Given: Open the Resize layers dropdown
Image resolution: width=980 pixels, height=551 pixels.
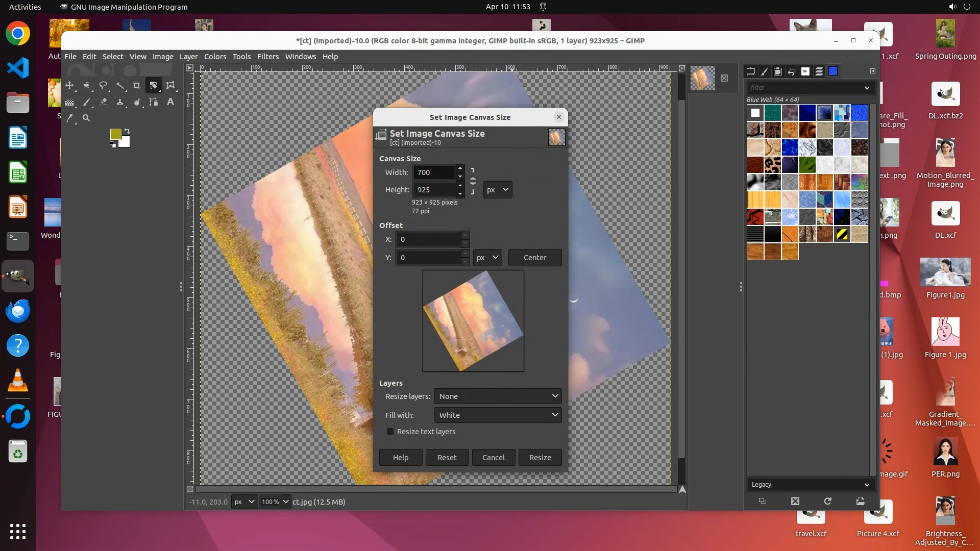Looking at the screenshot, I should coord(497,396).
